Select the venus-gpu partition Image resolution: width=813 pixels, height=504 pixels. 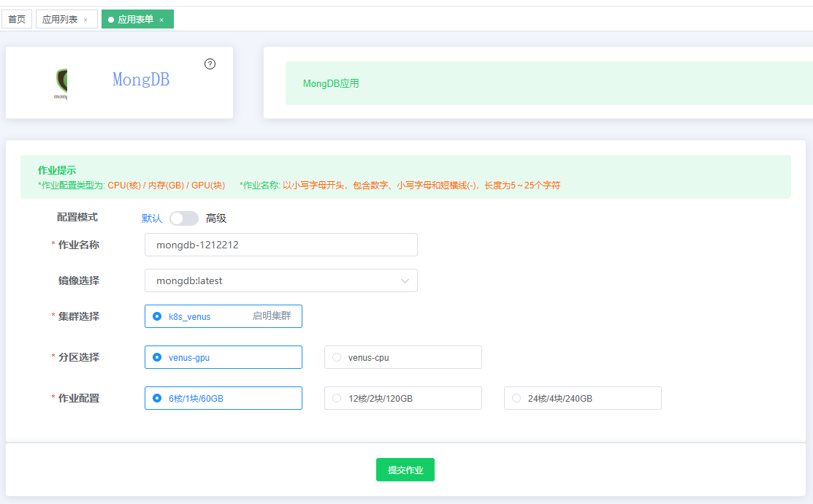click(224, 357)
